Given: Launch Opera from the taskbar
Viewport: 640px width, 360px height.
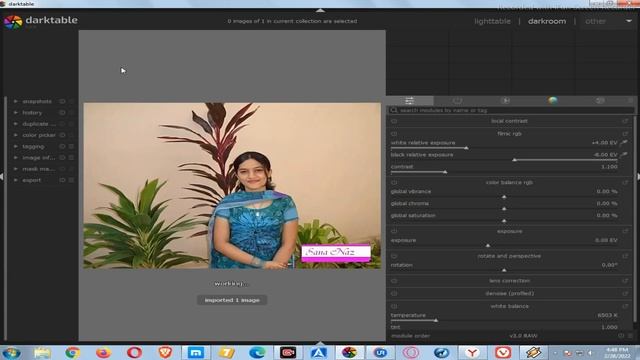Looking at the screenshot, I should click(134, 352).
